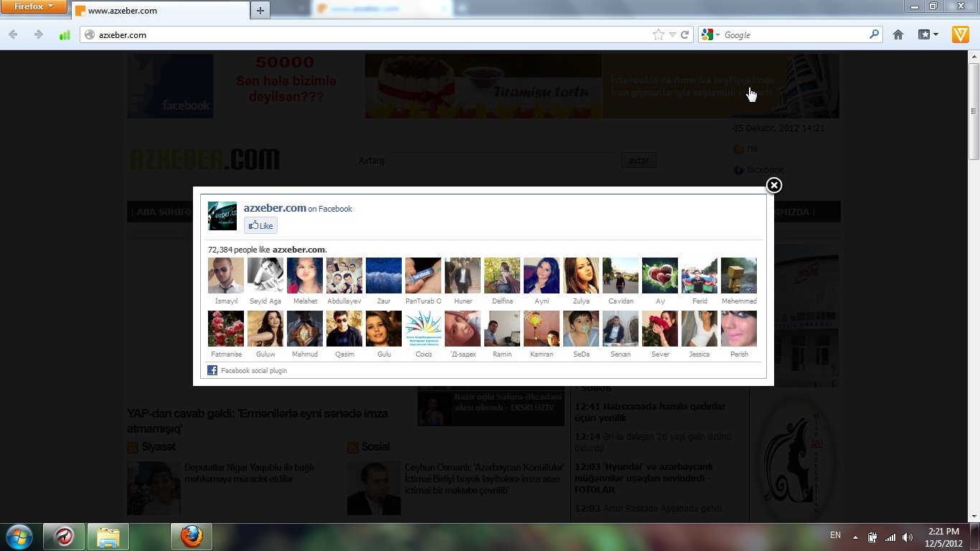Open Seyid Aga's profile picture
This screenshot has height=551, width=980.
coord(265,275)
